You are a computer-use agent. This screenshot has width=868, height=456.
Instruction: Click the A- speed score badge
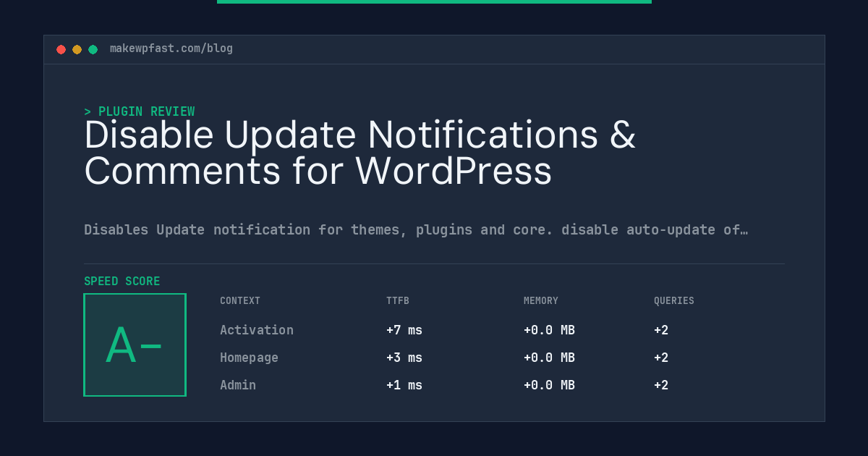click(x=135, y=345)
